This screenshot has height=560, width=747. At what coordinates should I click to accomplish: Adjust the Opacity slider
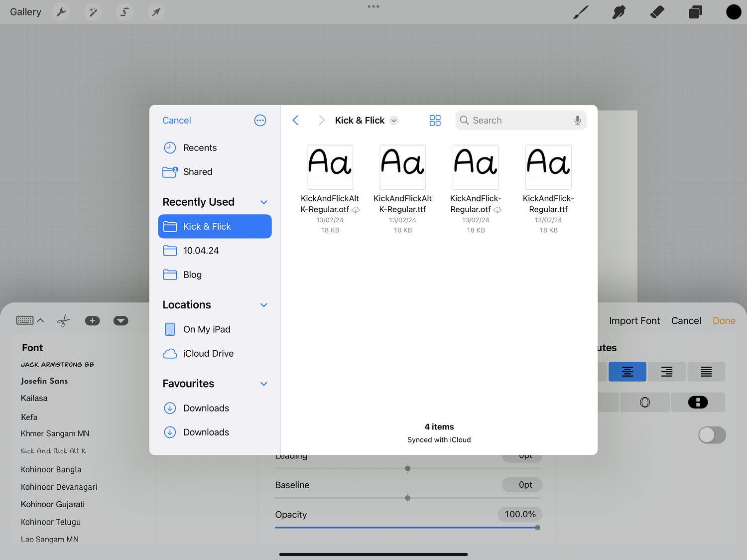click(537, 527)
